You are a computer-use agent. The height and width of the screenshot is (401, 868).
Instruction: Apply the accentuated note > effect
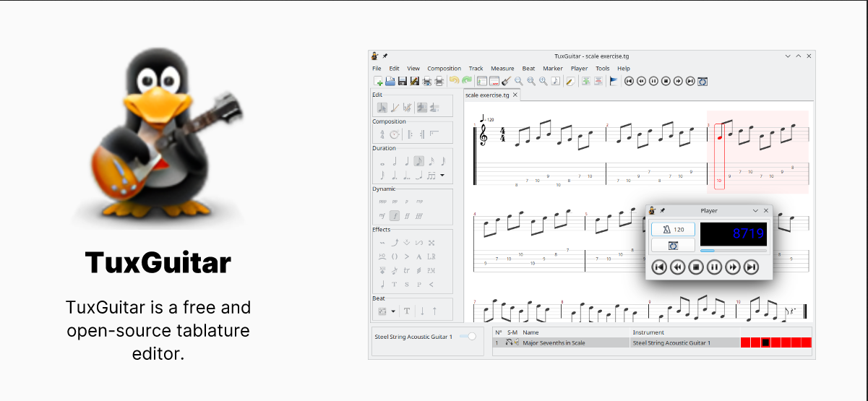[x=407, y=256]
